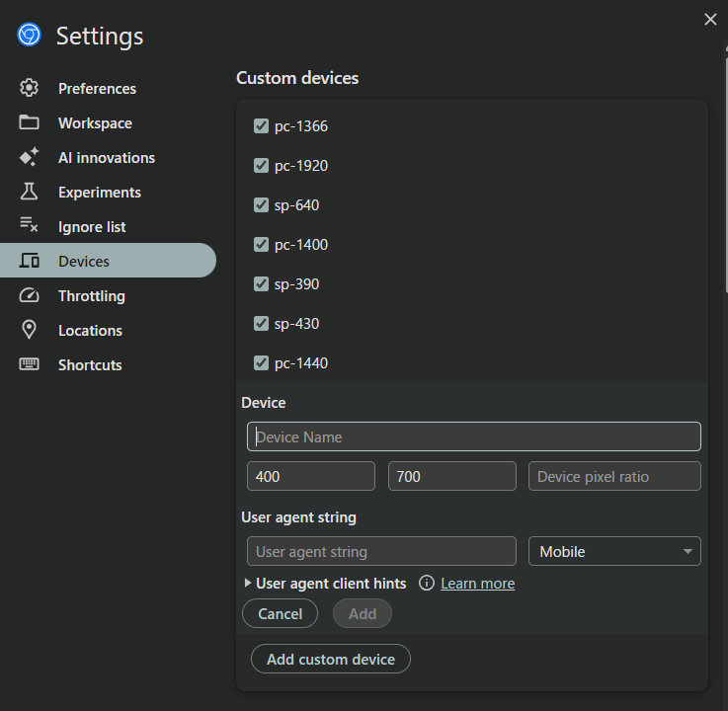Toggle the pc-1400 device checkbox

[261, 244]
